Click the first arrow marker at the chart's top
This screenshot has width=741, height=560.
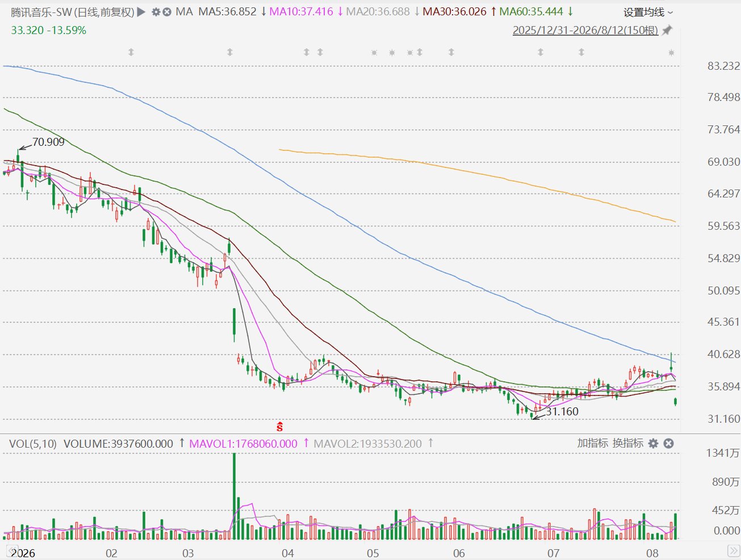(x=131, y=52)
